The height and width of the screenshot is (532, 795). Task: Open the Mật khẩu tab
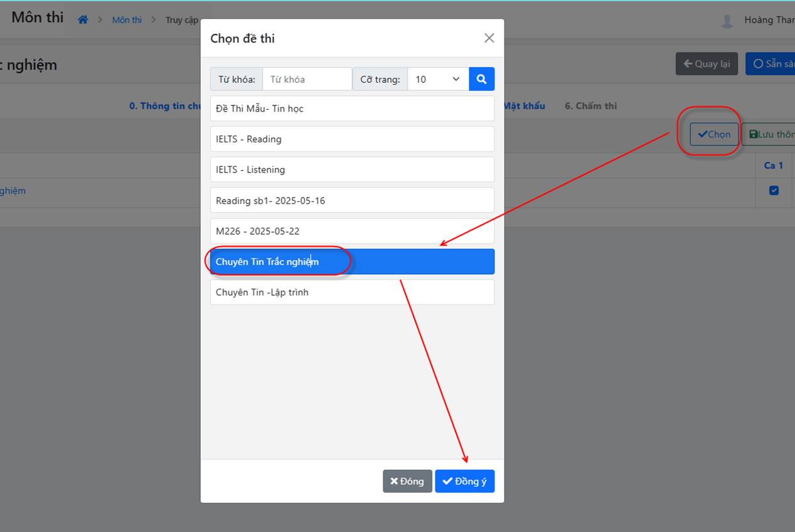525,106
